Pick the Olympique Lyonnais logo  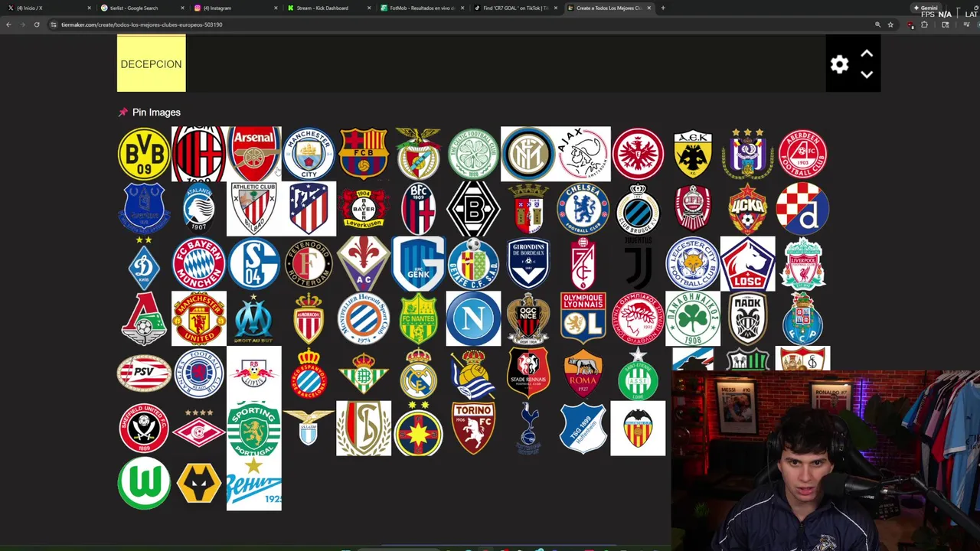[x=583, y=318]
